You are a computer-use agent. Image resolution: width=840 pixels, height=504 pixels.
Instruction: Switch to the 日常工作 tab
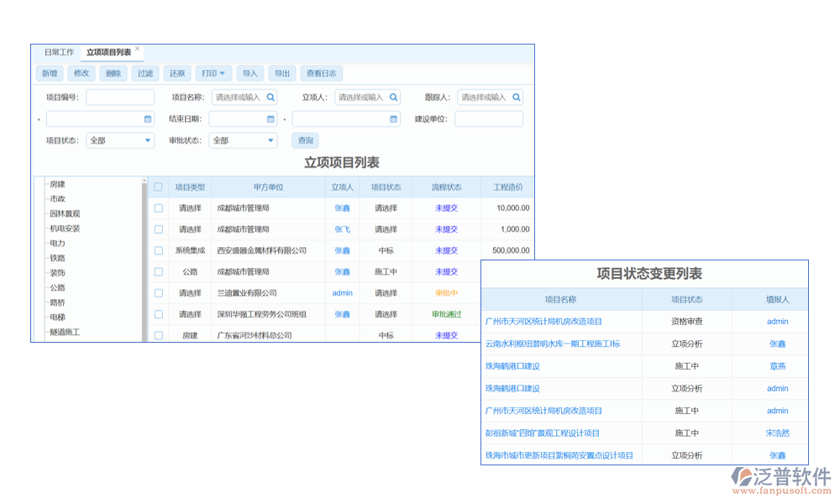[59, 52]
